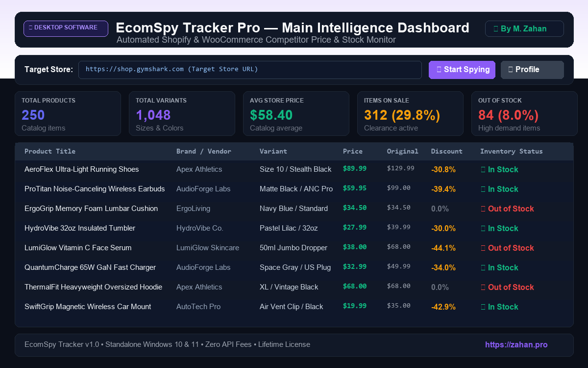Screen dimensions: 588x368
Task: Click Out of Stock status for ErgoGrip
Action: point(507,209)
